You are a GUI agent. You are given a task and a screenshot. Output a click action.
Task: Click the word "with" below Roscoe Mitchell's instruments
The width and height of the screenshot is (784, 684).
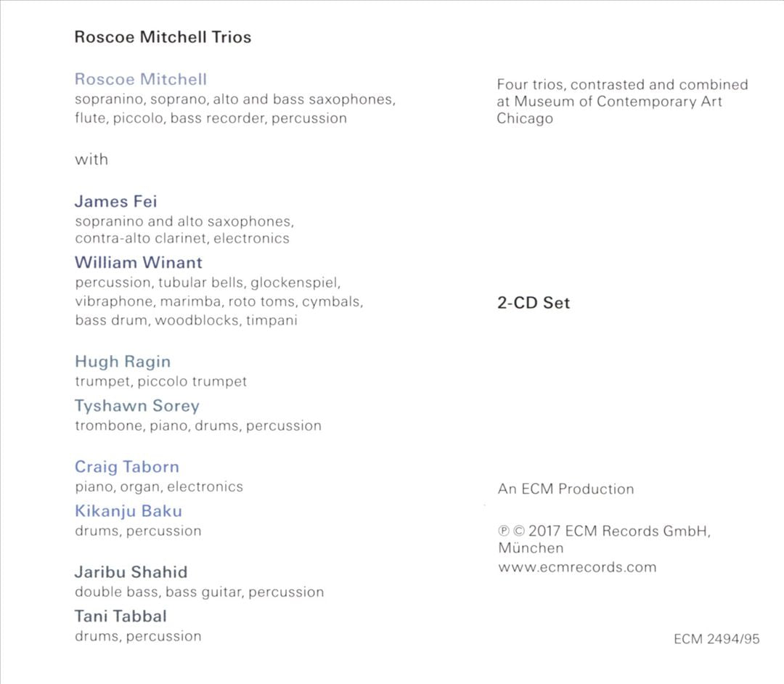pos(91,159)
